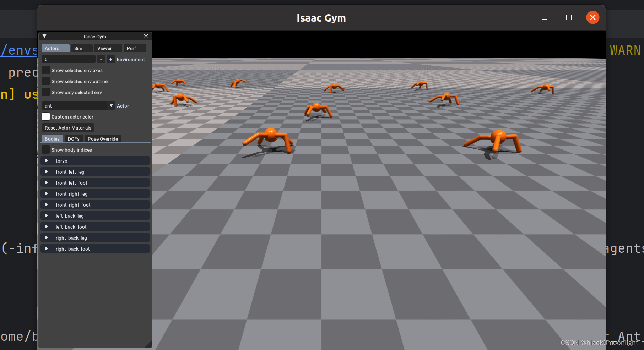The height and width of the screenshot is (350, 644).
Task: Toggle the Custom actor color checkbox
Action: pos(46,117)
